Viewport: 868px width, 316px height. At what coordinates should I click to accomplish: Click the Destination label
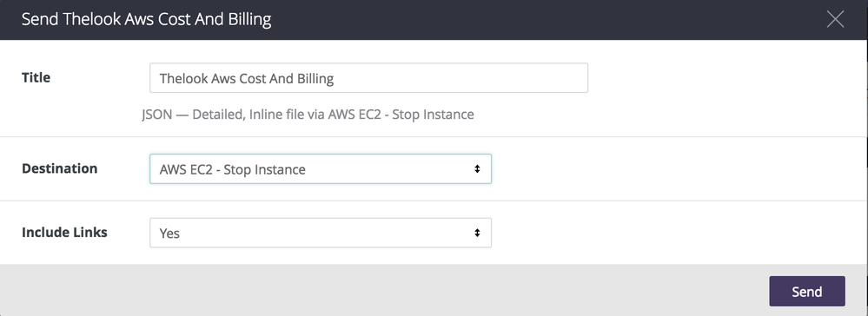(60, 168)
